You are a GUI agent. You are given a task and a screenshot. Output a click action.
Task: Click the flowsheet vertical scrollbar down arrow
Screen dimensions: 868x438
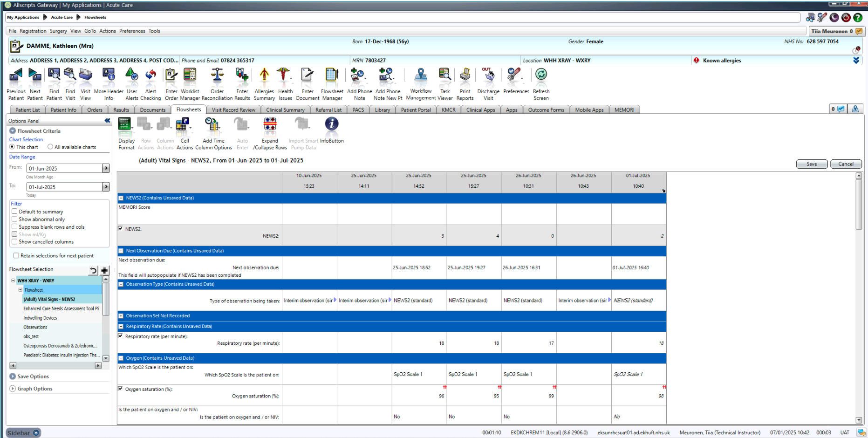coord(859,420)
